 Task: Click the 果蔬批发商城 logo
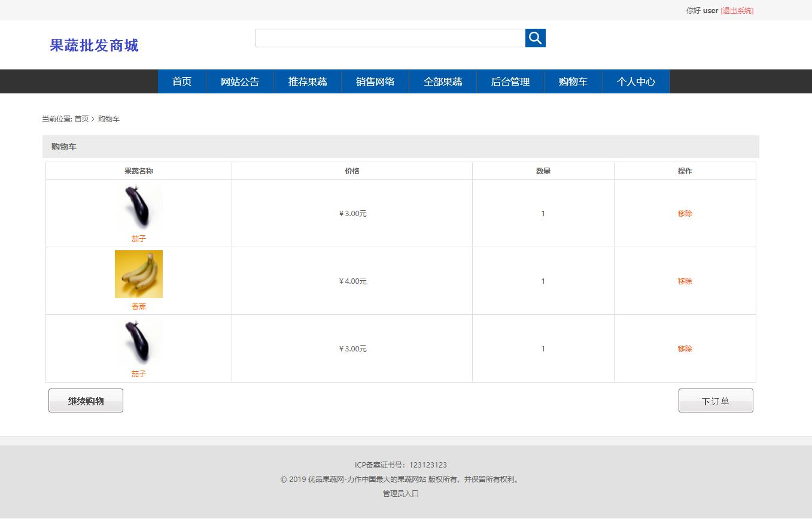94,45
